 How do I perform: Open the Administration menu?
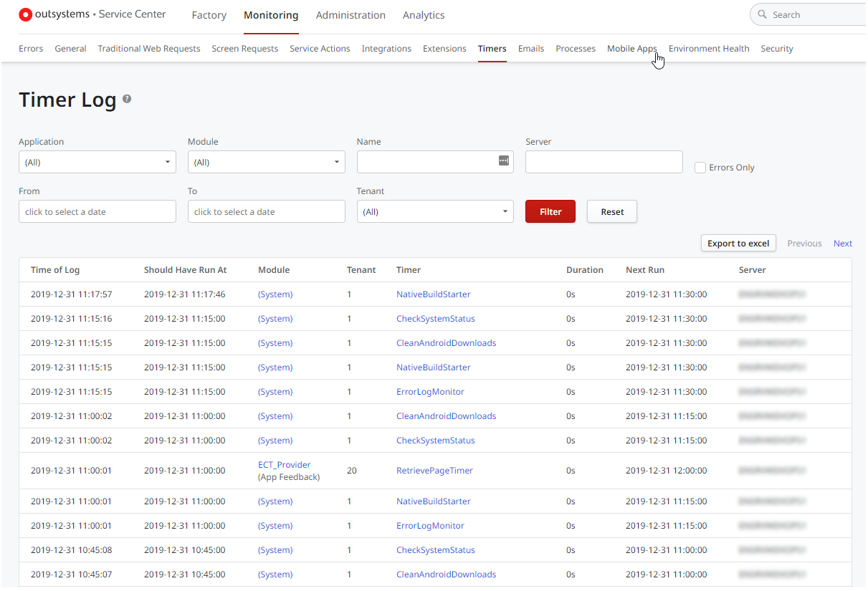tap(350, 15)
